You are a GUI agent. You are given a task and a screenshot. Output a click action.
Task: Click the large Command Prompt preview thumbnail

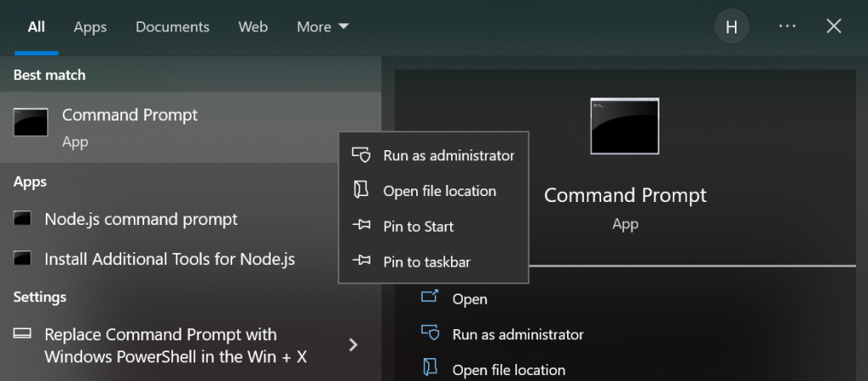click(x=625, y=126)
